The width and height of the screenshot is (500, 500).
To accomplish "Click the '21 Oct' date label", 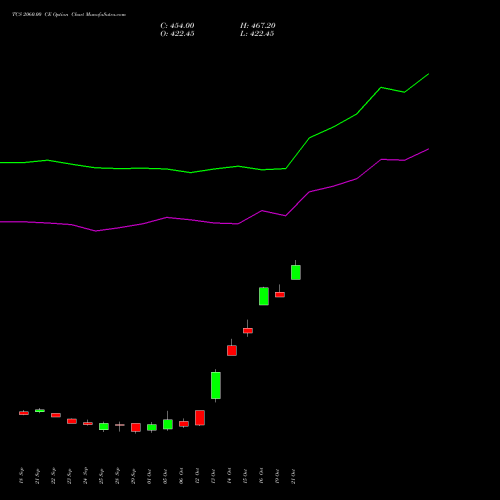I will click(x=293, y=476).
